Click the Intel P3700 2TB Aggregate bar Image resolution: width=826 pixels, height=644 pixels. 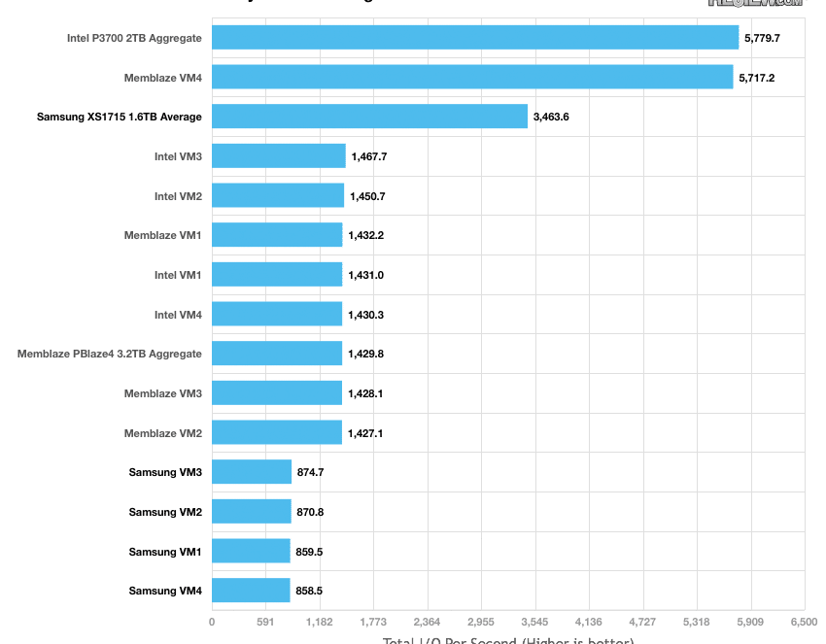pyautogui.click(x=475, y=37)
